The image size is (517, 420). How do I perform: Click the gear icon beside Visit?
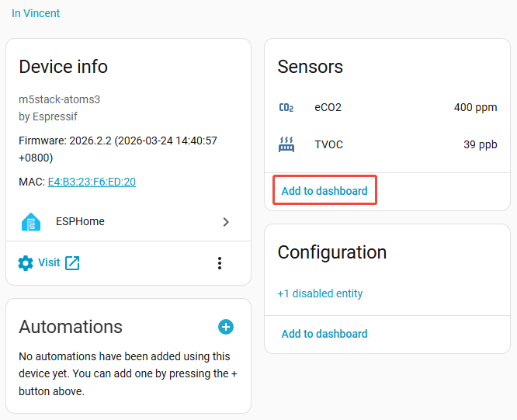pos(26,263)
